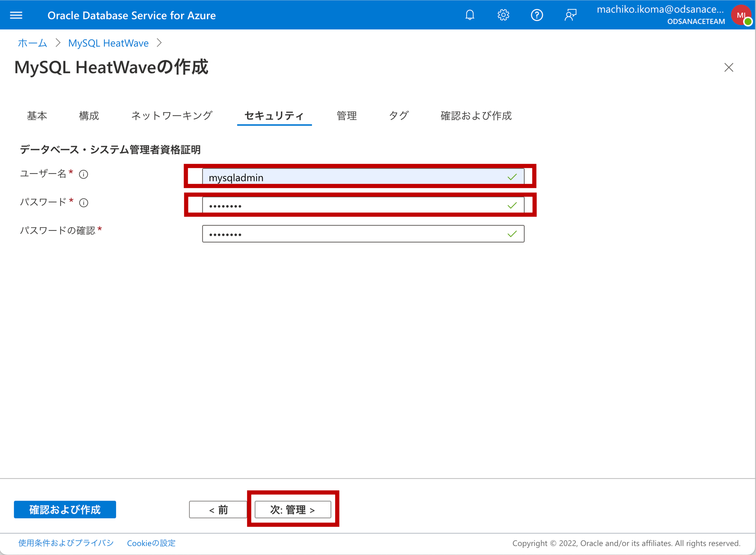
Task: Click the info icon beside ユーザー名
Action: (x=83, y=174)
